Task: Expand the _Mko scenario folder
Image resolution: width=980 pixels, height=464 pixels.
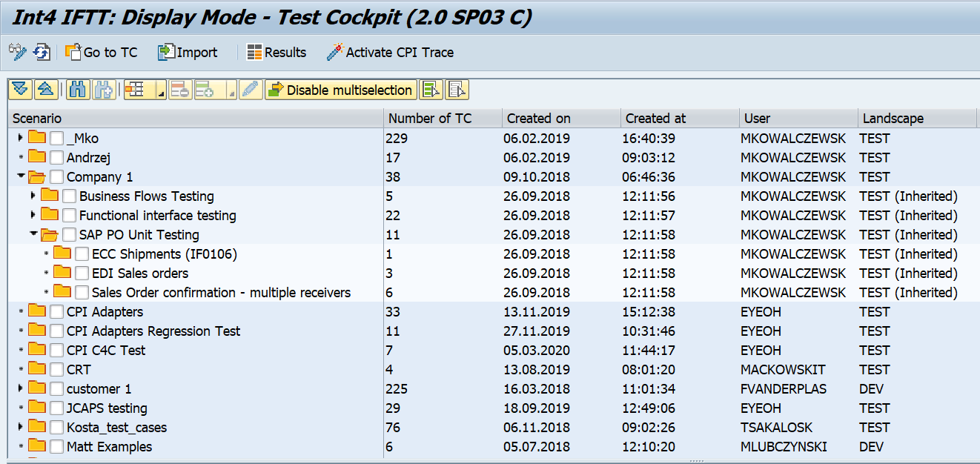Action: pos(20,138)
